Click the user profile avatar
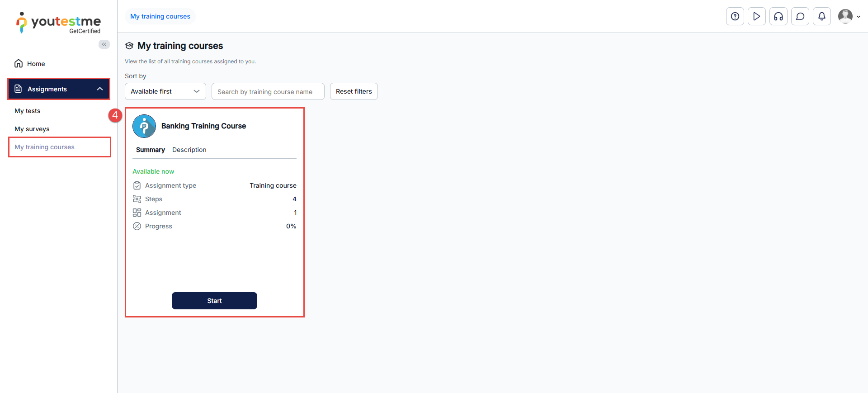Image resolution: width=868 pixels, height=393 pixels. coord(845,16)
